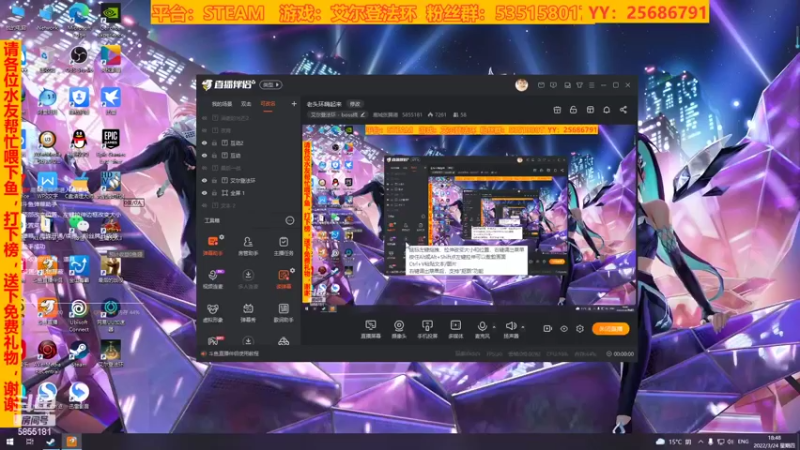Open the hamburger menu in the title bar

coord(592,85)
